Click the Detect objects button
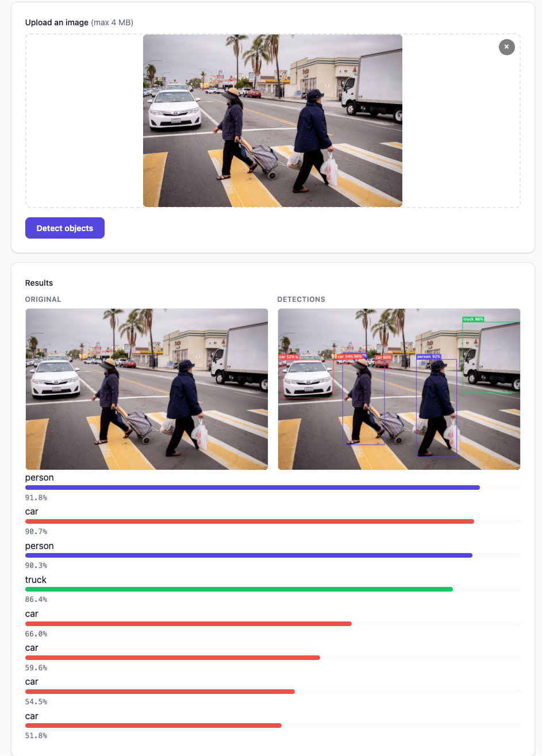Screen dimensions: 542x756 65,228
